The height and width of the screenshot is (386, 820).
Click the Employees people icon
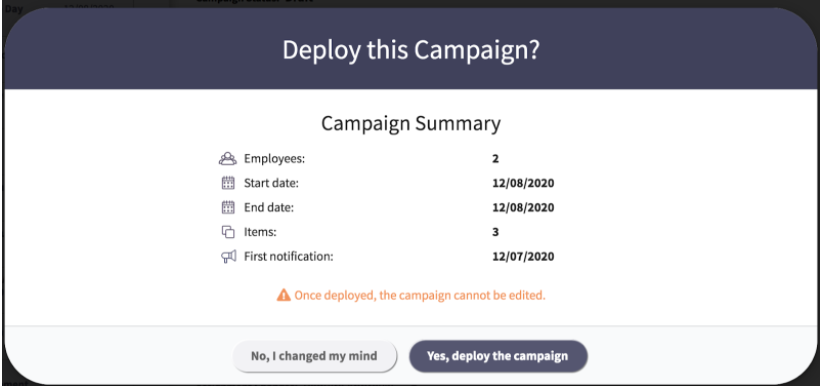pyautogui.click(x=228, y=158)
